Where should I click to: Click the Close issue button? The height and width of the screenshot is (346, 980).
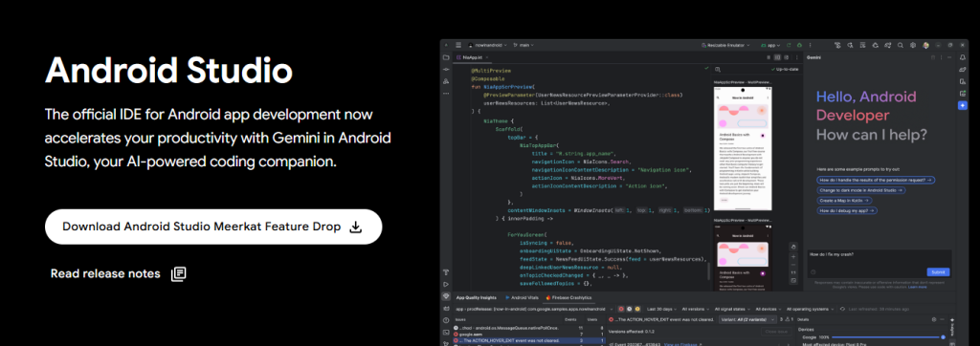777,332
